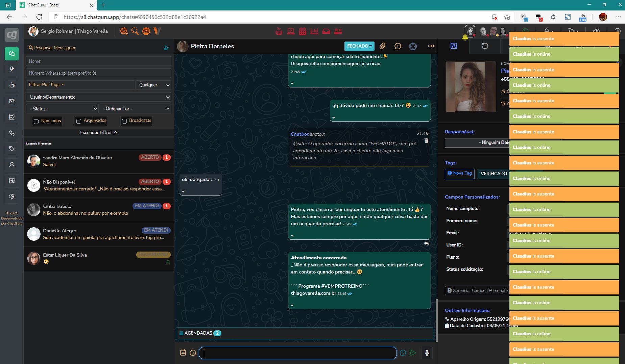Image resolution: width=625 pixels, height=364 pixels.
Task: Open the settings gear in sidebar
Action: pyautogui.click(x=12, y=197)
